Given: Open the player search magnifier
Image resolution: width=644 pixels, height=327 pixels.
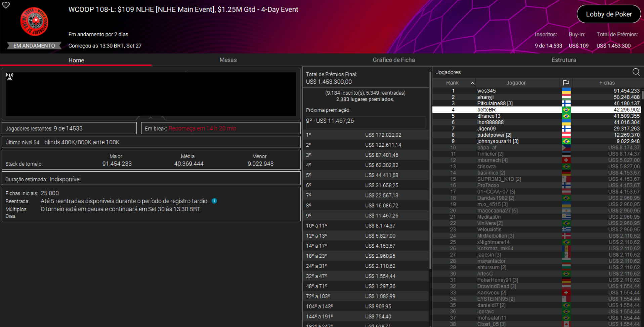Looking at the screenshot, I should (x=636, y=72).
